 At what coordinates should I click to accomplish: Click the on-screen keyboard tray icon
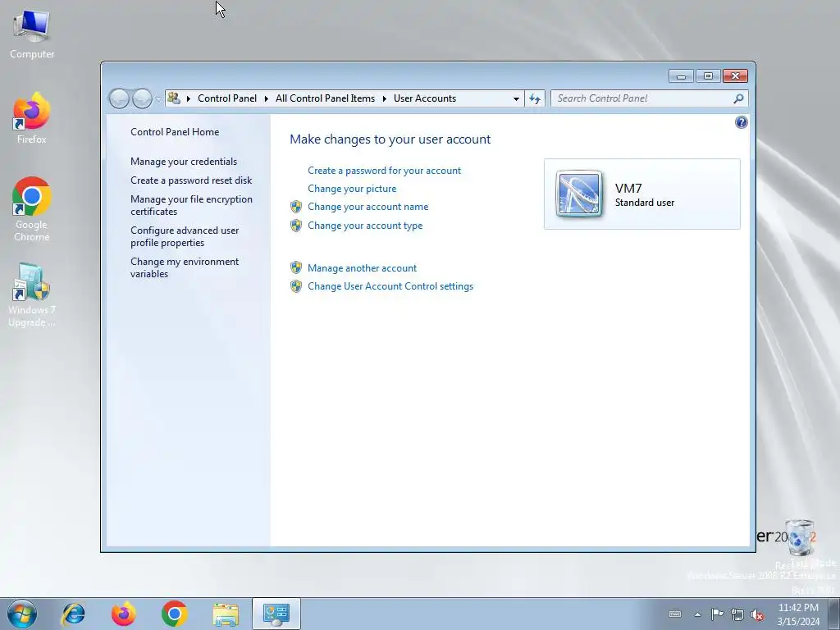click(675, 614)
